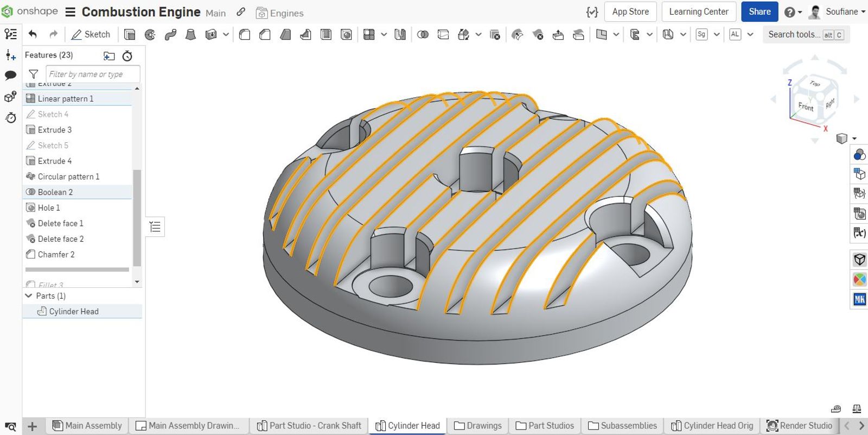The width and height of the screenshot is (868, 435).
Task: Toggle the floating feature list button
Action: (x=155, y=226)
